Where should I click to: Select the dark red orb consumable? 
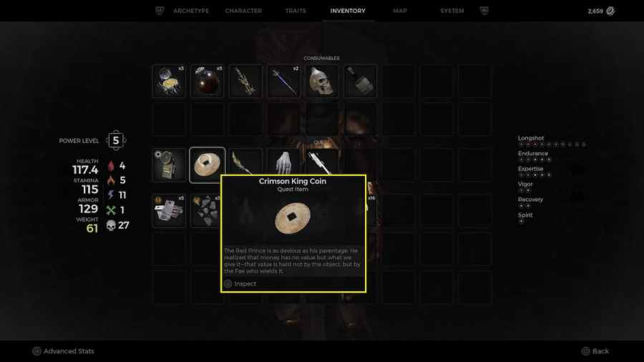point(207,82)
